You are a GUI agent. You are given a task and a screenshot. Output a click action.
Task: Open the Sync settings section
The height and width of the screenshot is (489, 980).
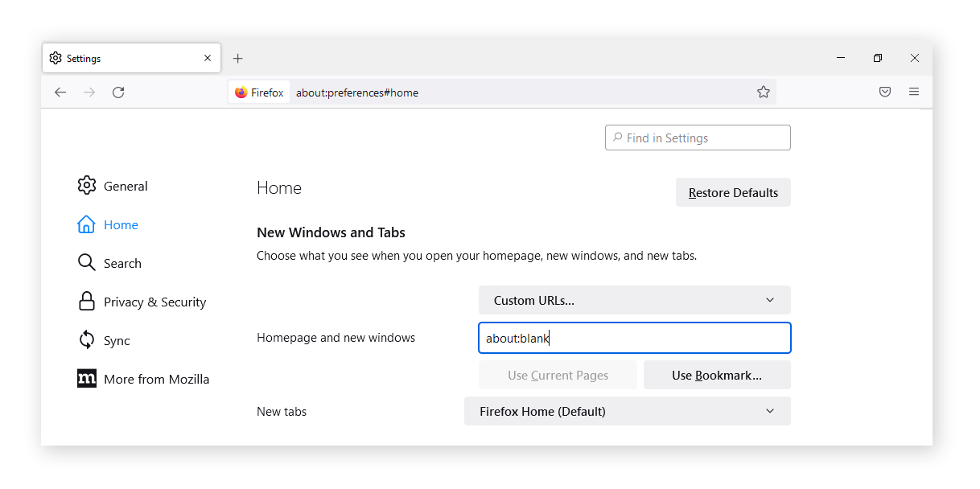pos(117,340)
